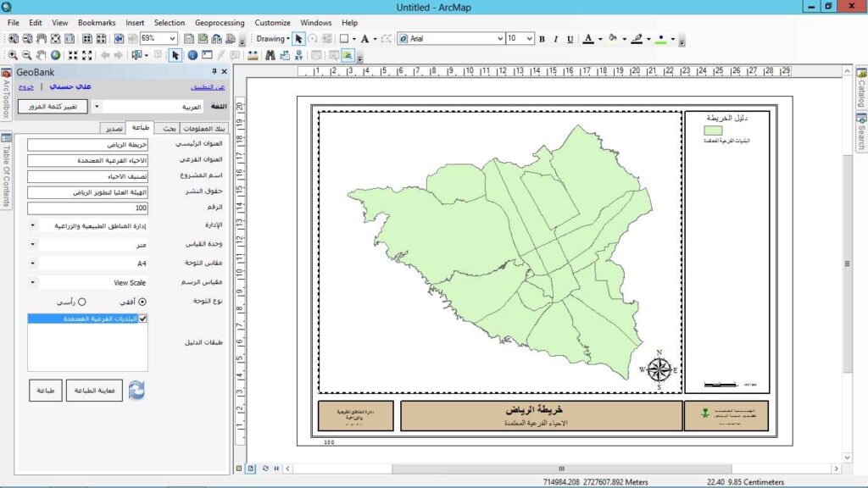The width and height of the screenshot is (868, 488).
Task: Select the Identify tool in the toolbar
Action: (x=192, y=55)
